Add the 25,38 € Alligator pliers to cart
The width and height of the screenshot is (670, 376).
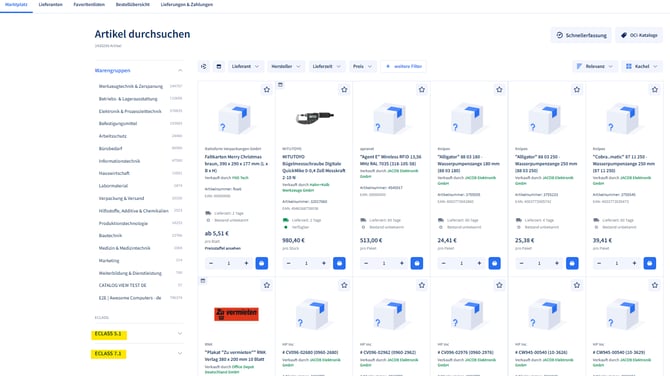[x=572, y=263]
